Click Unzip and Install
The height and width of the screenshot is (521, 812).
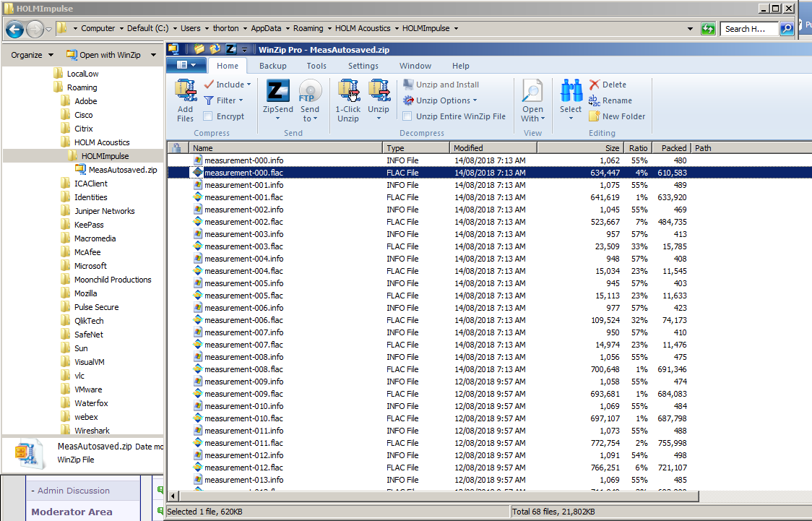(x=441, y=85)
